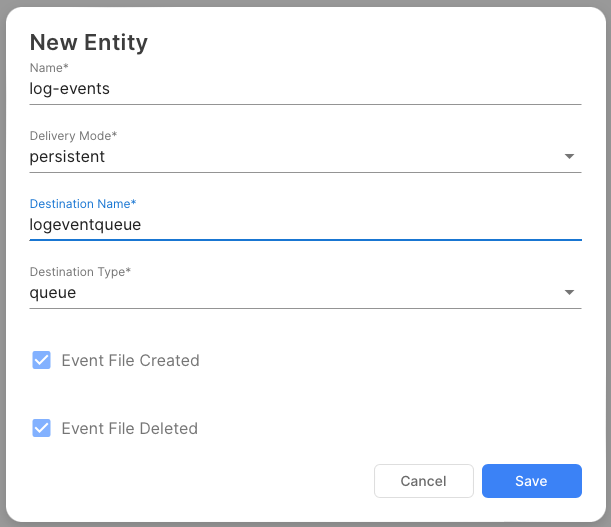
Task: Click the 'logeventqueue' text
Action: click(86, 225)
